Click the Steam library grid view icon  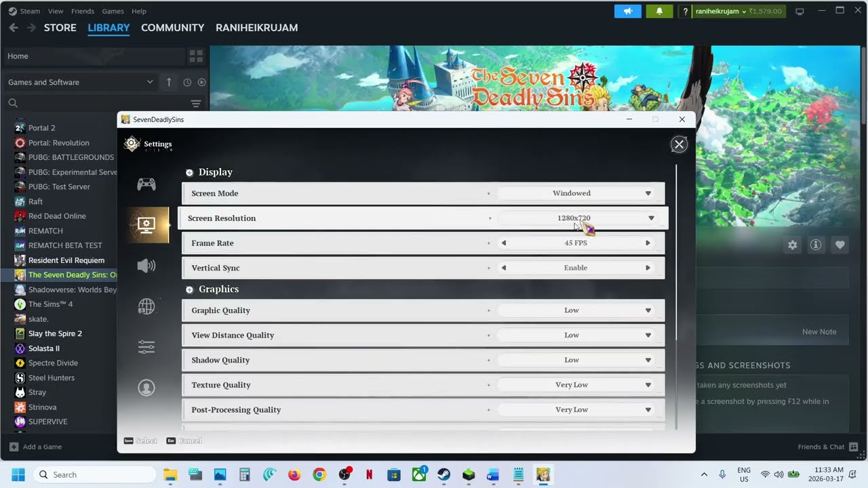[196, 56]
